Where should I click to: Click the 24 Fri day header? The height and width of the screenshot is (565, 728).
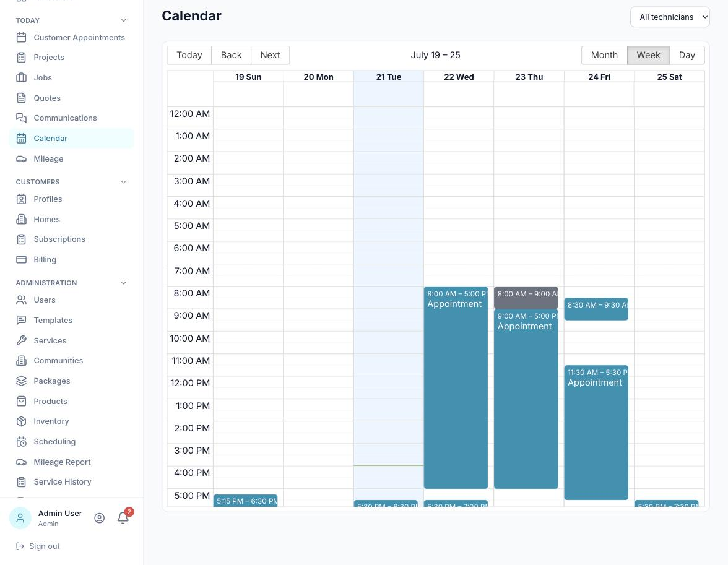pos(599,77)
